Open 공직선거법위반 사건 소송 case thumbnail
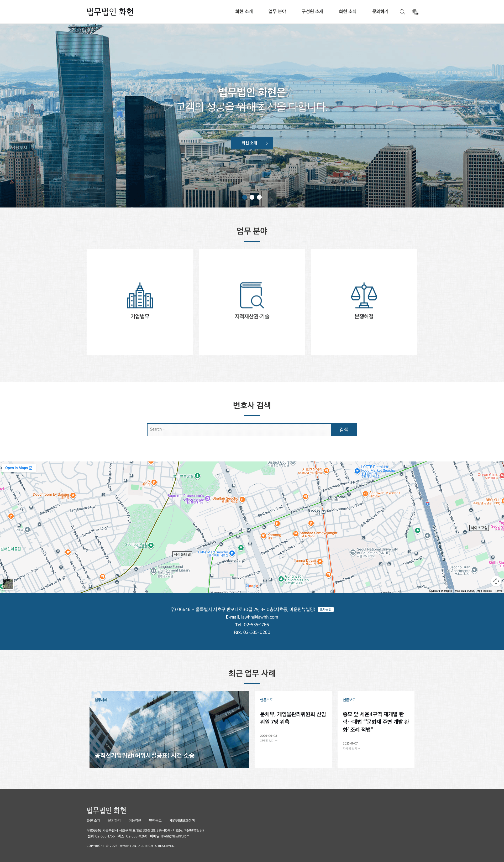 pos(169,729)
